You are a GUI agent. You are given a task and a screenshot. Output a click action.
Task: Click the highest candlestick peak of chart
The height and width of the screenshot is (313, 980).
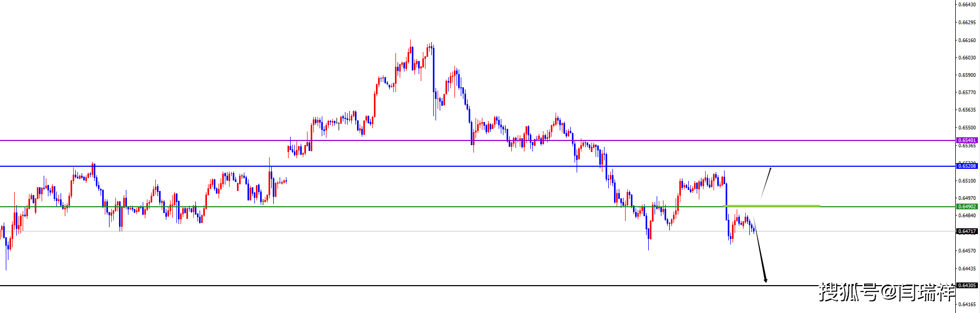pyautogui.click(x=411, y=41)
